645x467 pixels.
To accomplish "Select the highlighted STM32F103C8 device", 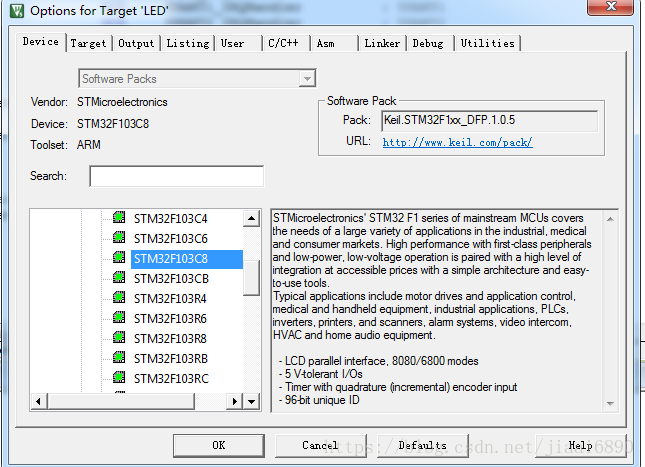I will coord(187,259).
